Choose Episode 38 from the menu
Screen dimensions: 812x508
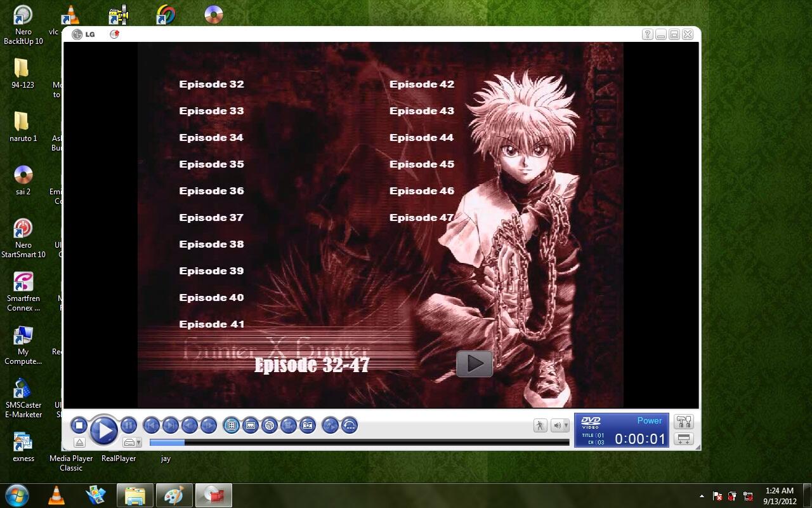pyautogui.click(x=211, y=244)
